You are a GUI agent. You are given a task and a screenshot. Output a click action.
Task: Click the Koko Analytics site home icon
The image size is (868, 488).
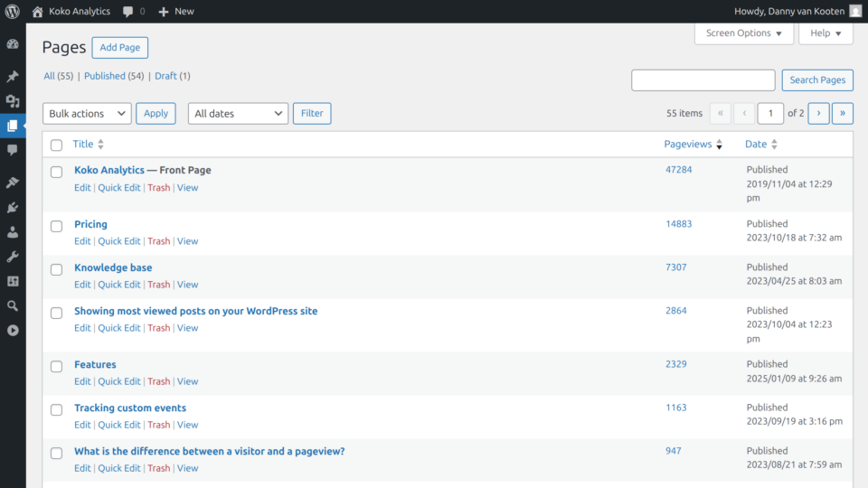(37, 11)
